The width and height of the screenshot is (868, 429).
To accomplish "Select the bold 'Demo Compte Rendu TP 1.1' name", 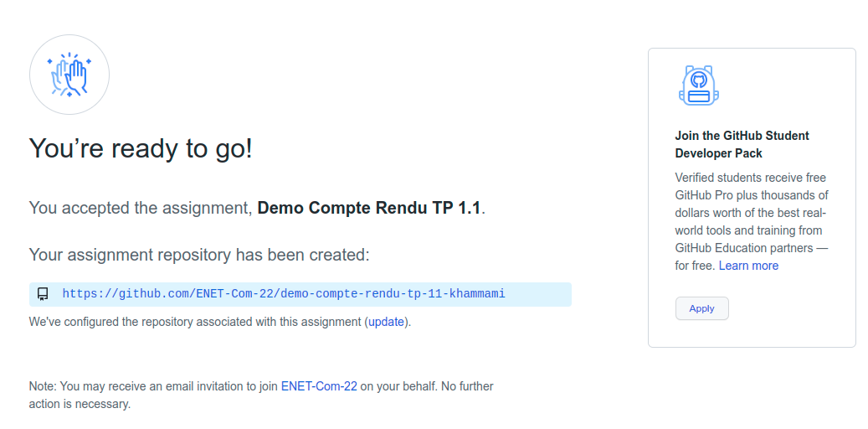I will (x=369, y=208).
